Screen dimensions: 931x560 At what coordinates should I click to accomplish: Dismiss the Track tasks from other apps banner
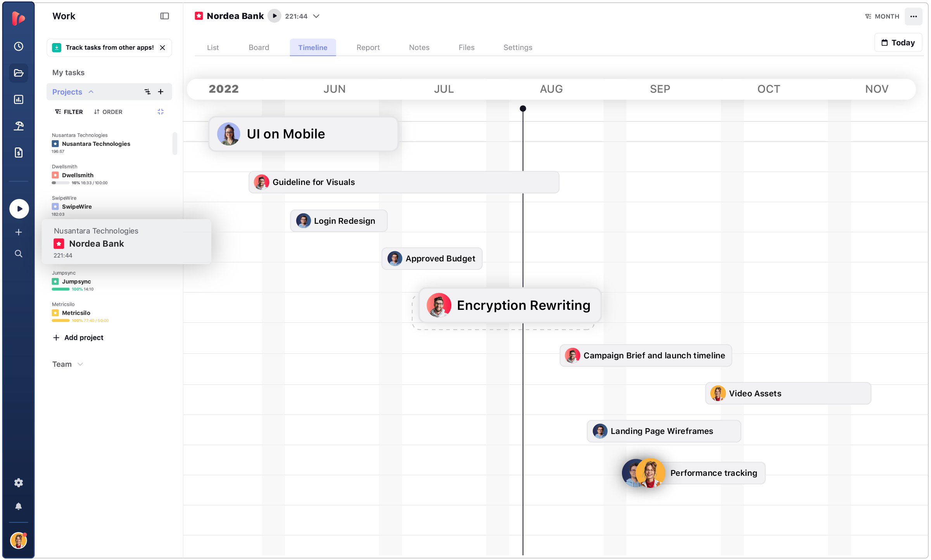pos(162,47)
